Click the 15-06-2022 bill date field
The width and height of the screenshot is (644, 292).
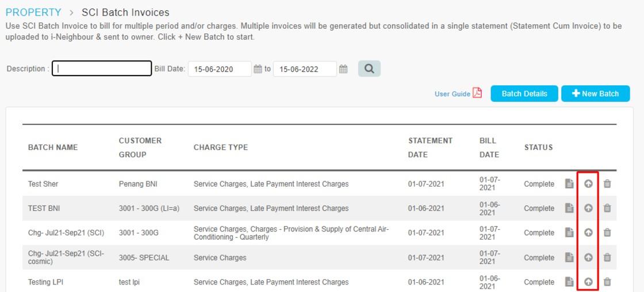coord(305,69)
